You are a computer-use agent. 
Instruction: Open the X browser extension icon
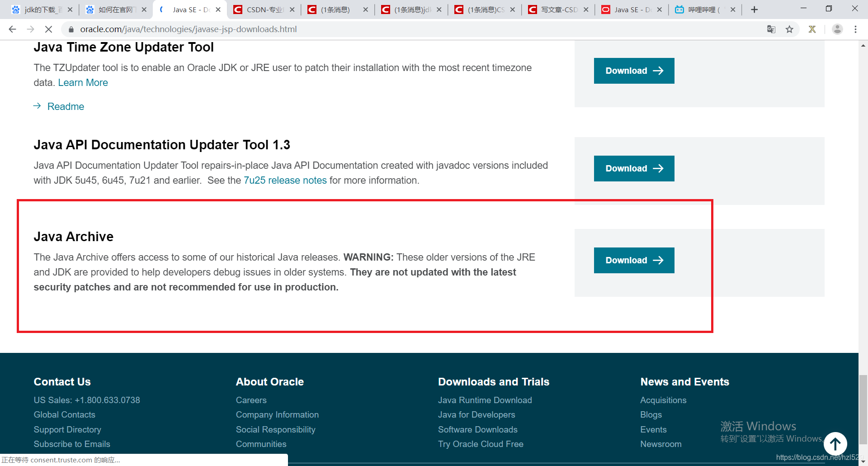812,29
